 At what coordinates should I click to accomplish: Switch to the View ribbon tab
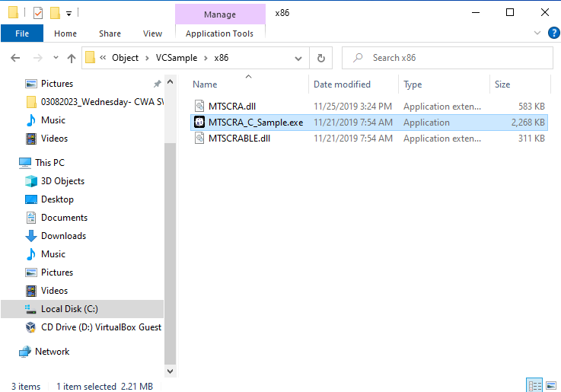[x=152, y=33]
